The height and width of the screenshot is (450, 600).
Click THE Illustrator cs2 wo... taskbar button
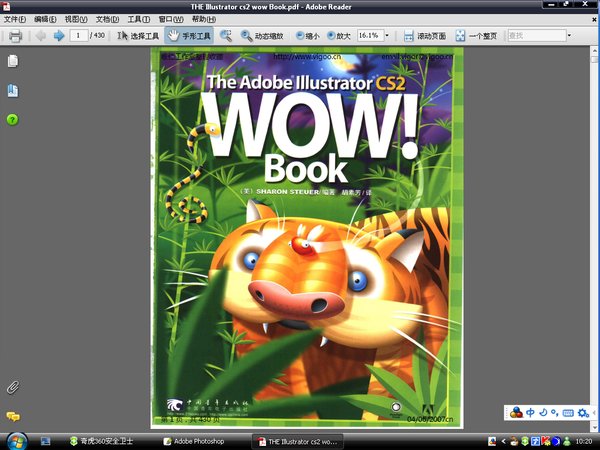298,442
